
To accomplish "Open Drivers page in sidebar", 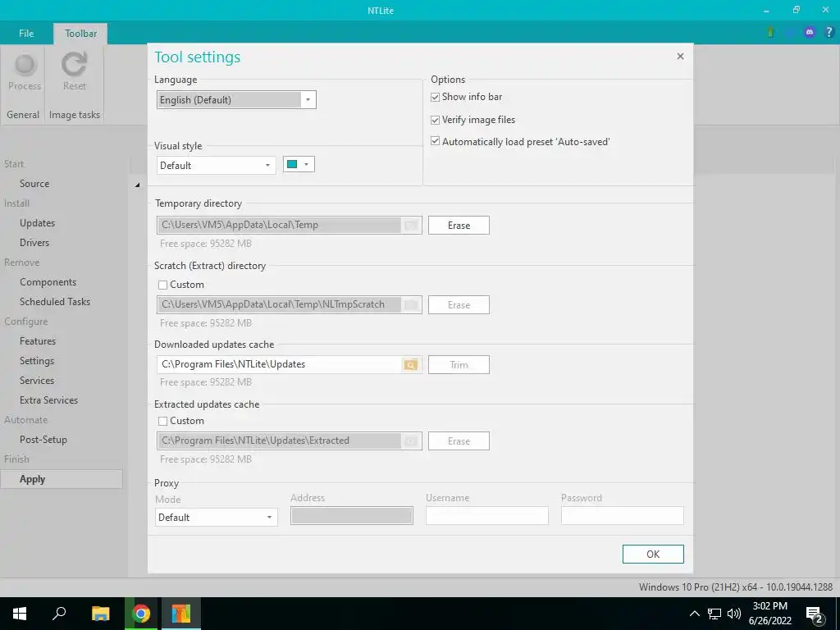I will [x=34, y=243].
